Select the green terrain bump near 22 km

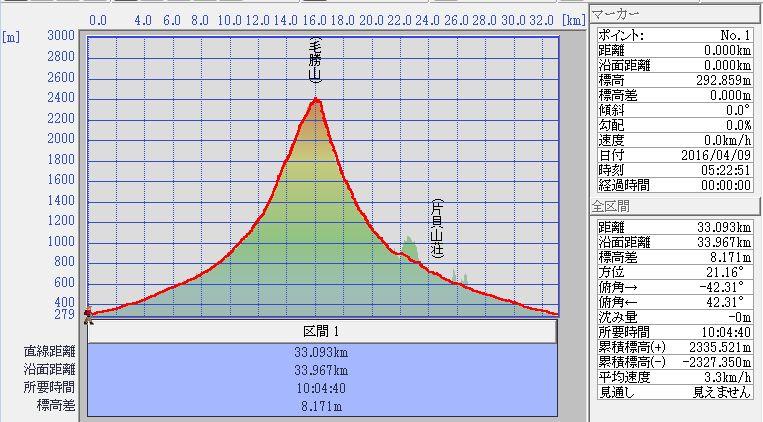pos(409,245)
